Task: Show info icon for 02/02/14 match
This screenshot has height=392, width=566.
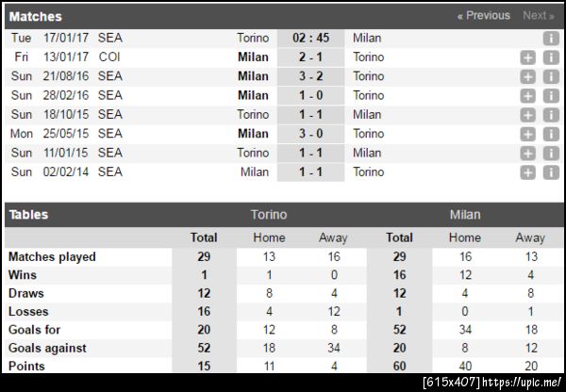Action: [550, 172]
